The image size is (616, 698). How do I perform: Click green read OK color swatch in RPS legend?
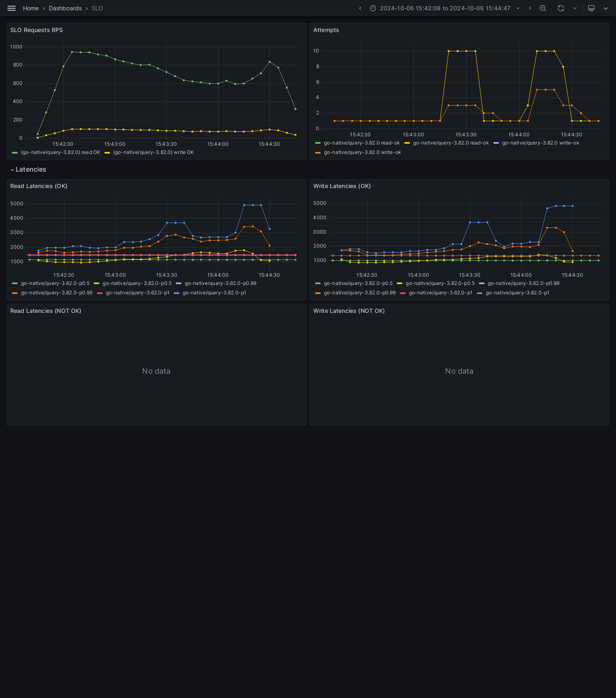(x=15, y=152)
